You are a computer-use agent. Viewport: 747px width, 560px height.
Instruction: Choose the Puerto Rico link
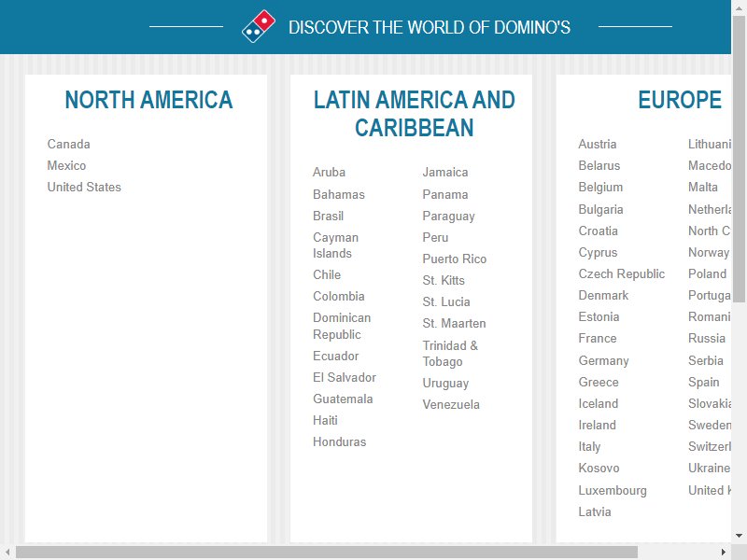pos(455,259)
